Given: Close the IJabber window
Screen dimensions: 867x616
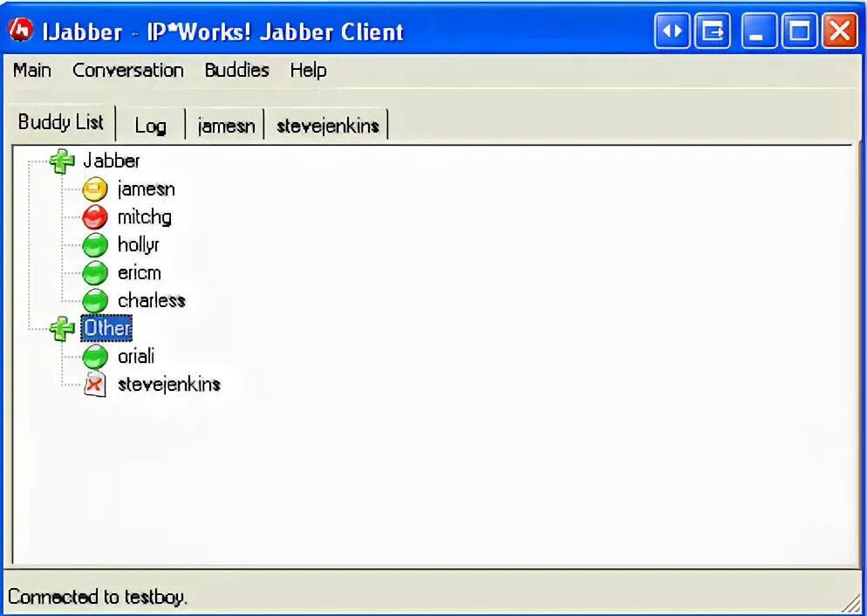Looking at the screenshot, I should pyautogui.click(x=840, y=31).
